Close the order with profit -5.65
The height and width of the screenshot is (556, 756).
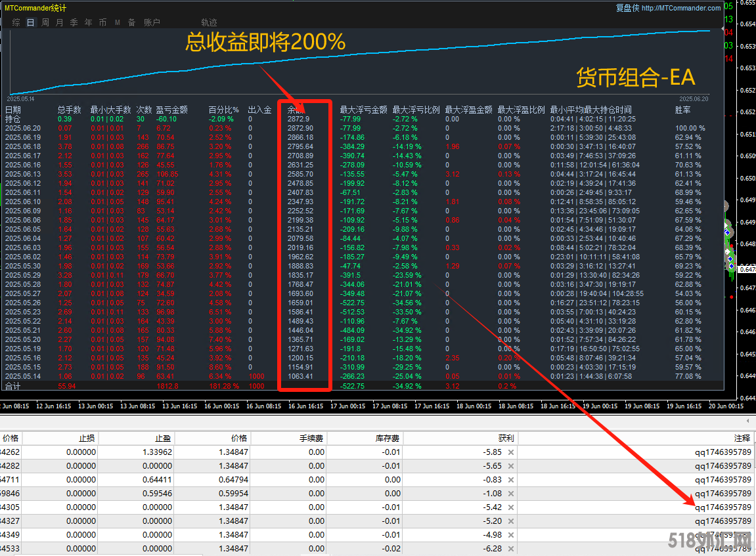[x=510, y=466]
